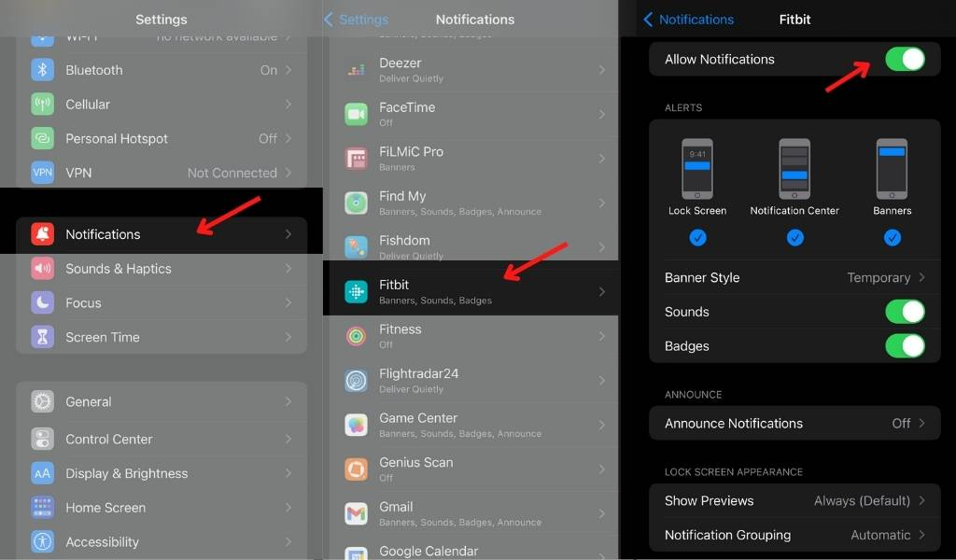Tap the chevron on the Fitbit row

[x=602, y=292]
